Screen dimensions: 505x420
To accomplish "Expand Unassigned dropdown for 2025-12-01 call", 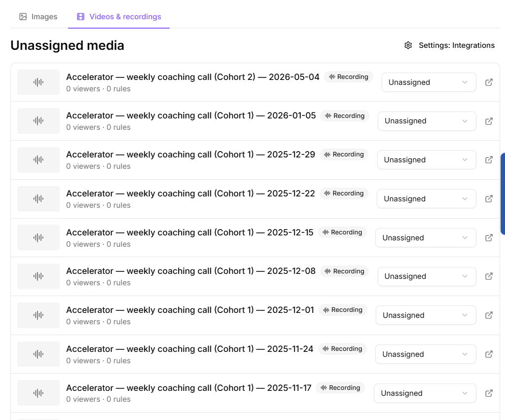I will (x=426, y=315).
